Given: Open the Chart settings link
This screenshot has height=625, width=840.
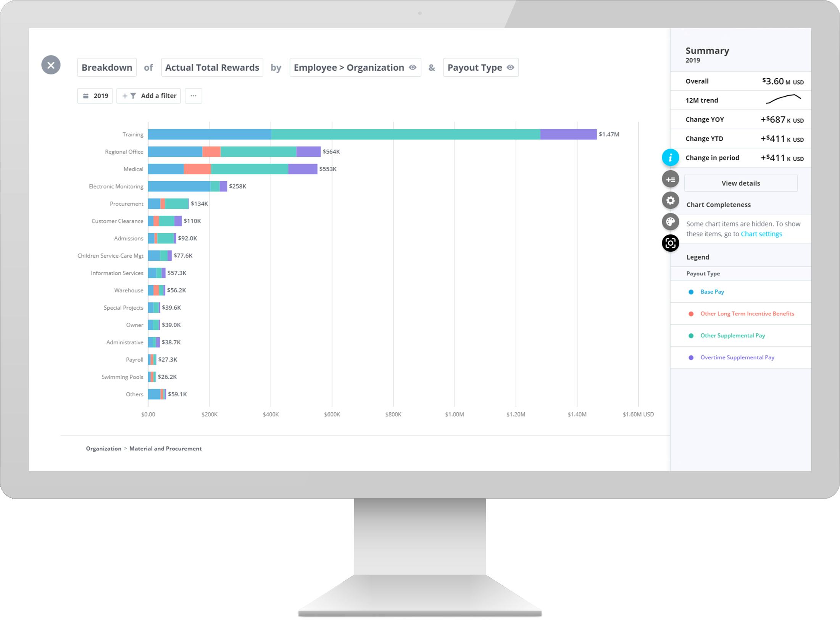Looking at the screenshot, I should tap(761, 234).
